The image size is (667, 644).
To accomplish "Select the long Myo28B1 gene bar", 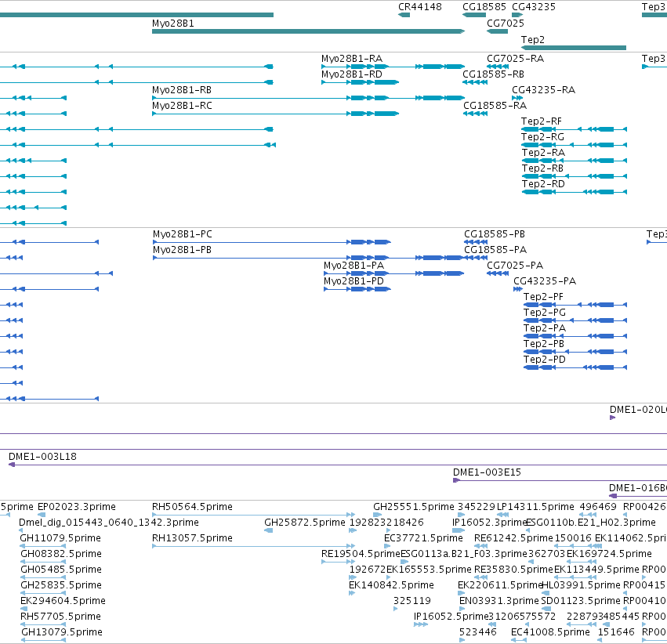I will (x=308, y=31).
